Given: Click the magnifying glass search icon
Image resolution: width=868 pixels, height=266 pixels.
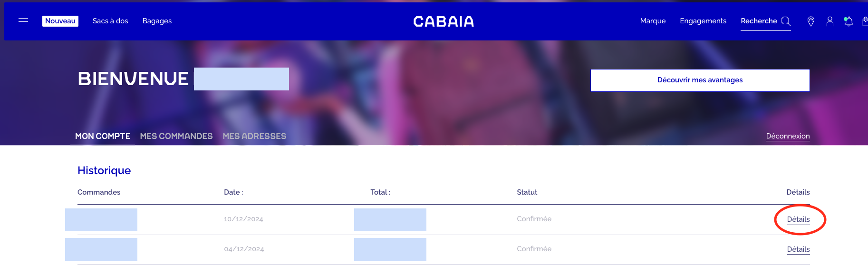Looking at the screenshot, I should pos(786,21).
